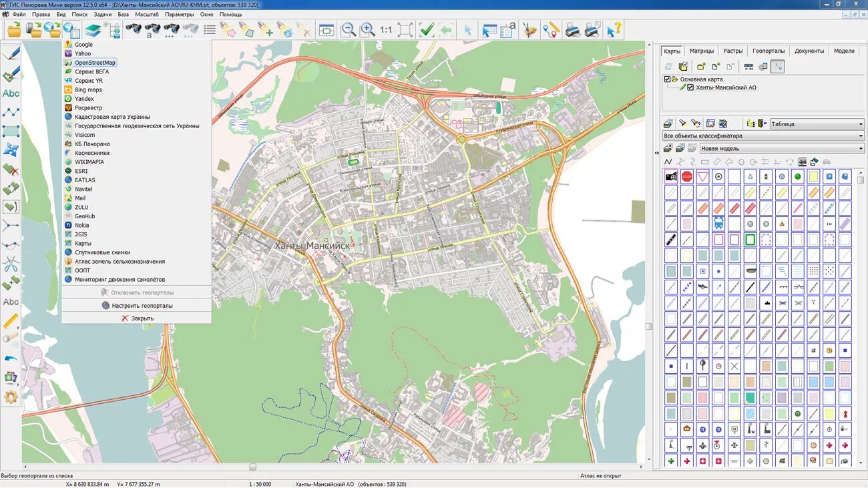This screenshot has height=488, width=868.
Task: Switch to the Документы tab
Action: pos(809,51)
